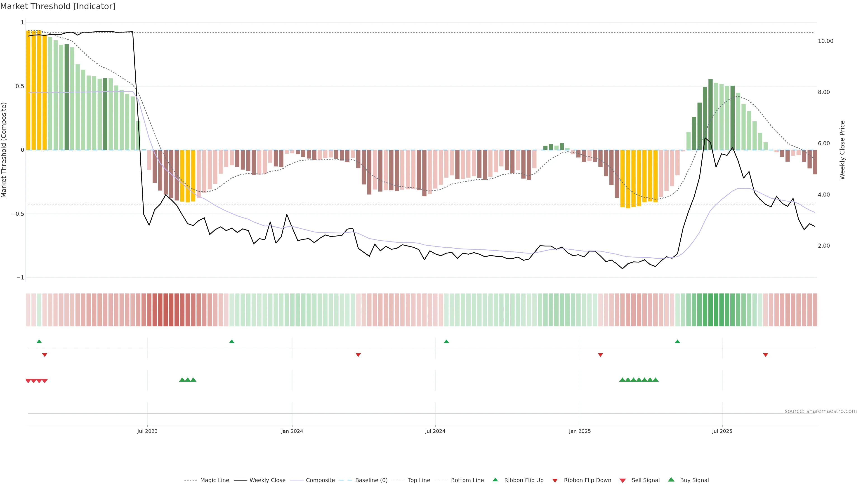Image resolution: width=868 pixels, height=488 pixels.
Task: Toggle Weekly Close legend entry
Action: (x=267, y=480)
